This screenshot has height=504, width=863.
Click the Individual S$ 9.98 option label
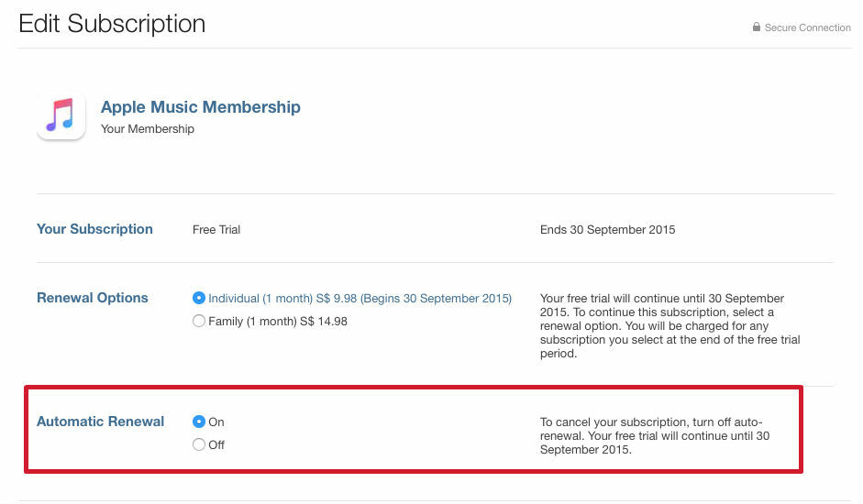(360, 298)
